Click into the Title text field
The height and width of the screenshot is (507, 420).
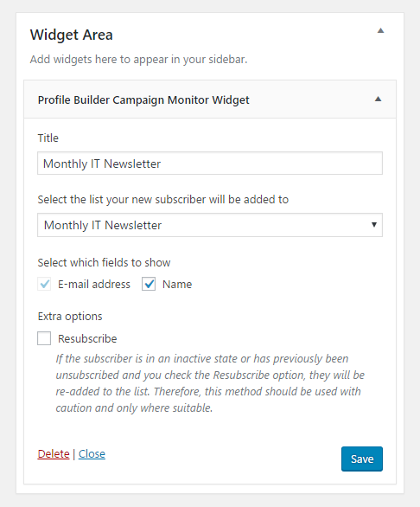pos(210,164)
